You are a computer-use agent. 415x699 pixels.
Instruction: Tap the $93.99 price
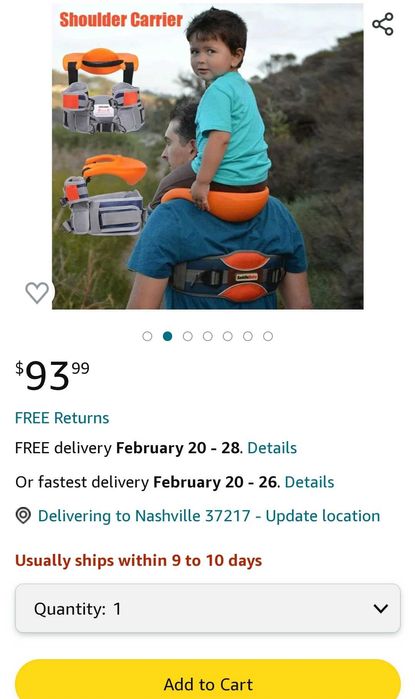tap(52, 376)
